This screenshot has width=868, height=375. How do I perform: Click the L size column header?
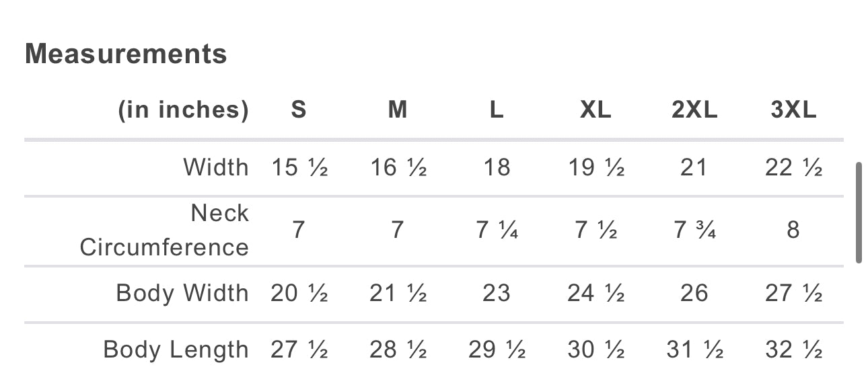pos(497,110)
